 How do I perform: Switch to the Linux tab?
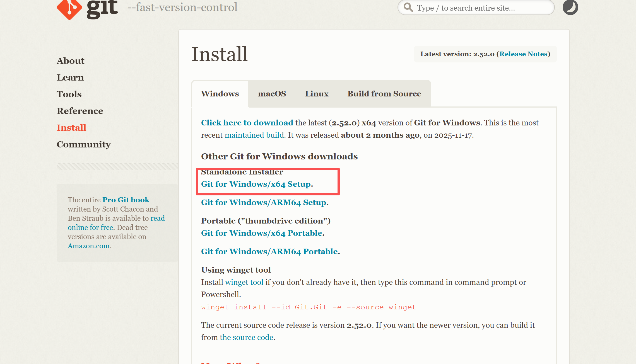tap(317, 94)
